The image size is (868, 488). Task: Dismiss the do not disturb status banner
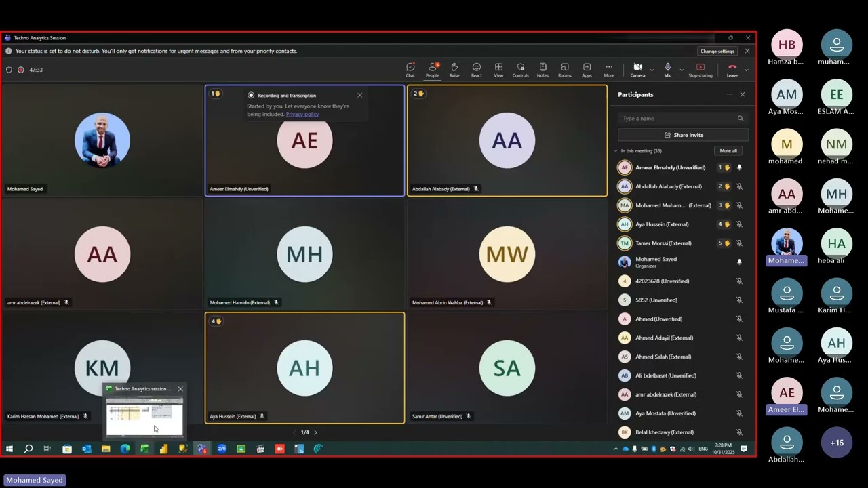pyautogui.click(x=747, y=51)
